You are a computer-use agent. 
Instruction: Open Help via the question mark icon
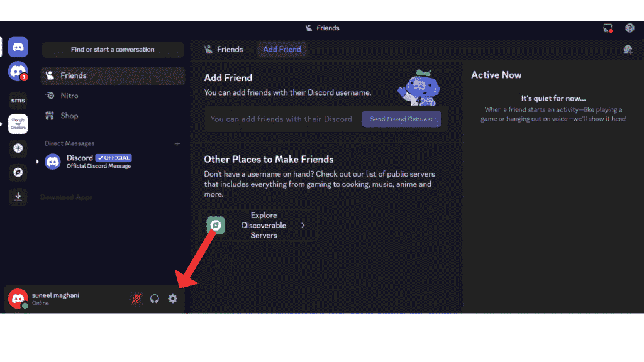(x=630, y=28)
